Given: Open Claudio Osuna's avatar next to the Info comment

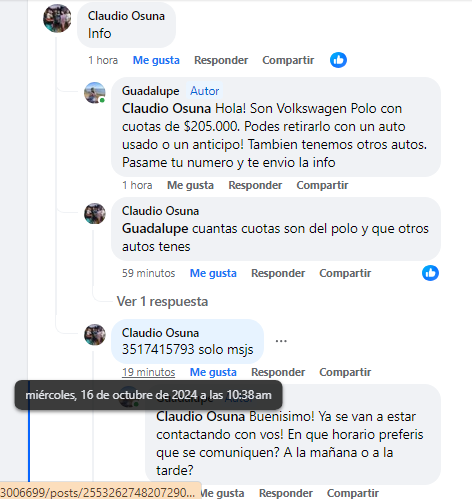Looking at the screenshot, I should (x=57, y=18).
